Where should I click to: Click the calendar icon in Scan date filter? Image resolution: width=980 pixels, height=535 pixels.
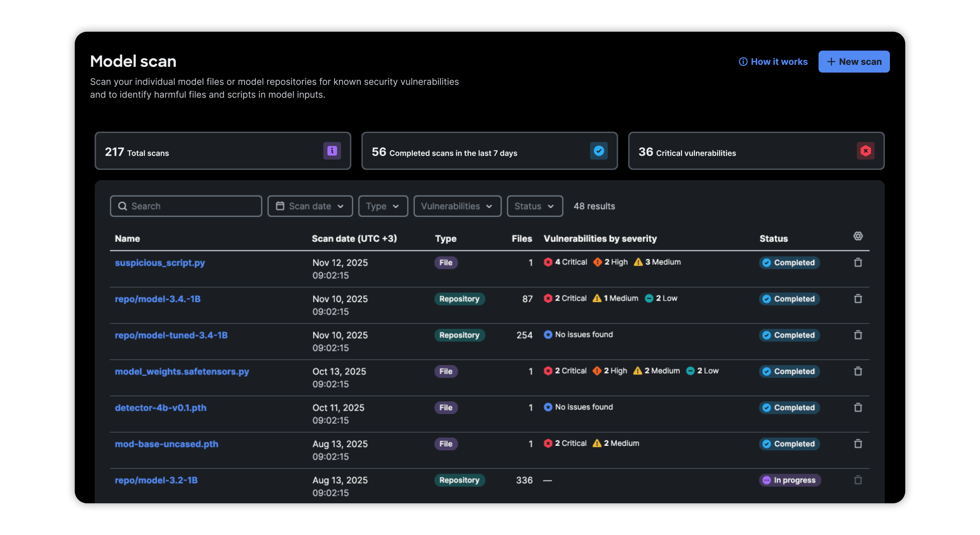(x=280, y=206)
